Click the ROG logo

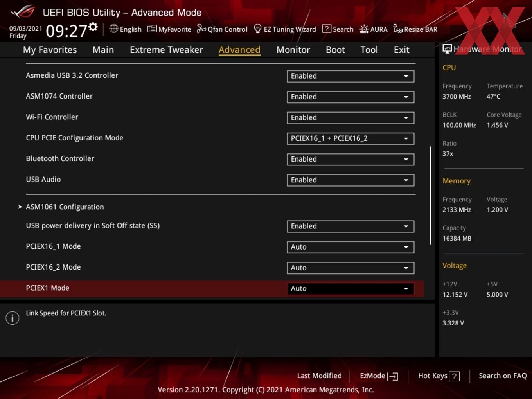tap(23, 12)
